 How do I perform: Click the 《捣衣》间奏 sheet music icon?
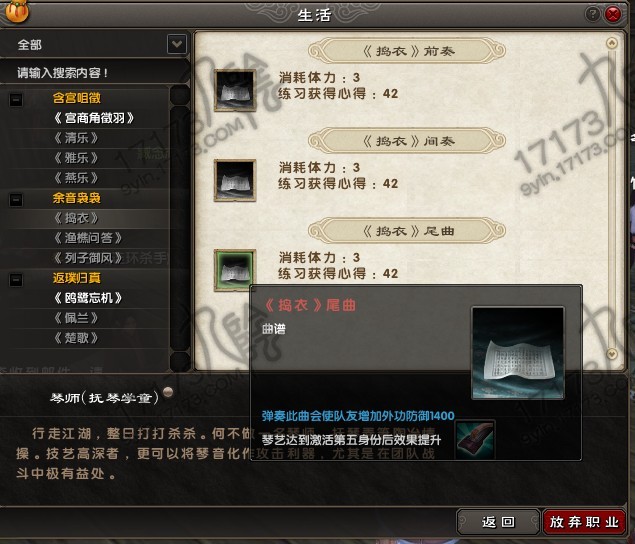click(x=235, y=180)
